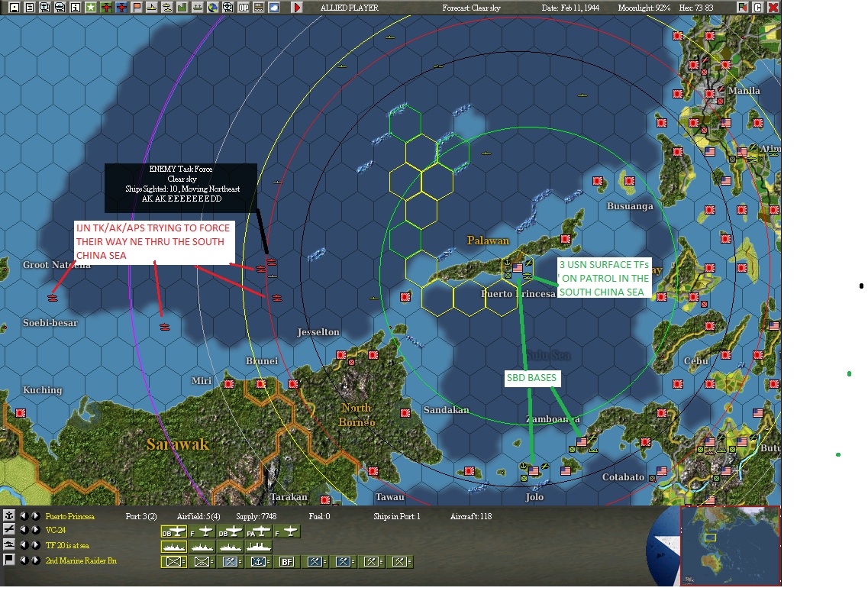Click the US base flag at Jolo
Viewport: 868px width, 591px height.
[x=534, y=471]
